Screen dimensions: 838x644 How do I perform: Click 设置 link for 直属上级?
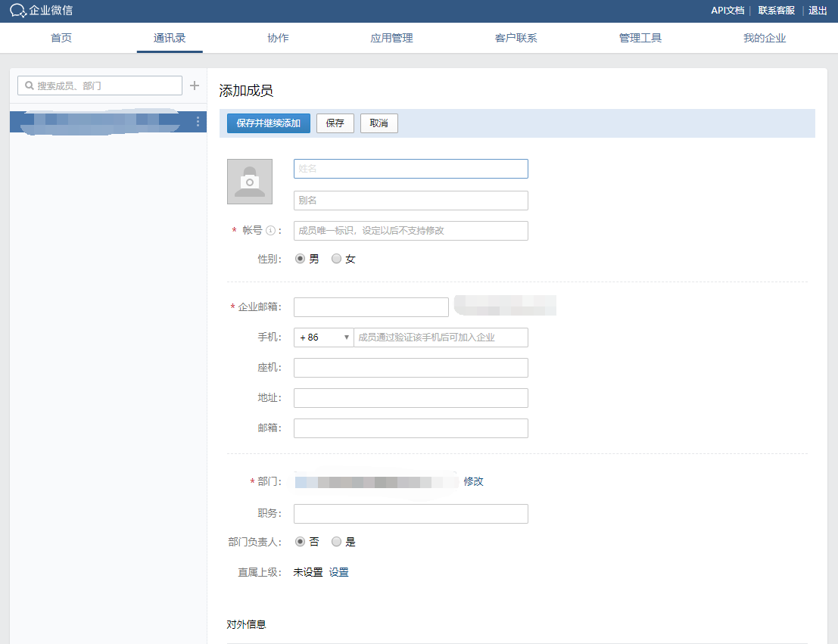(338, 572)
